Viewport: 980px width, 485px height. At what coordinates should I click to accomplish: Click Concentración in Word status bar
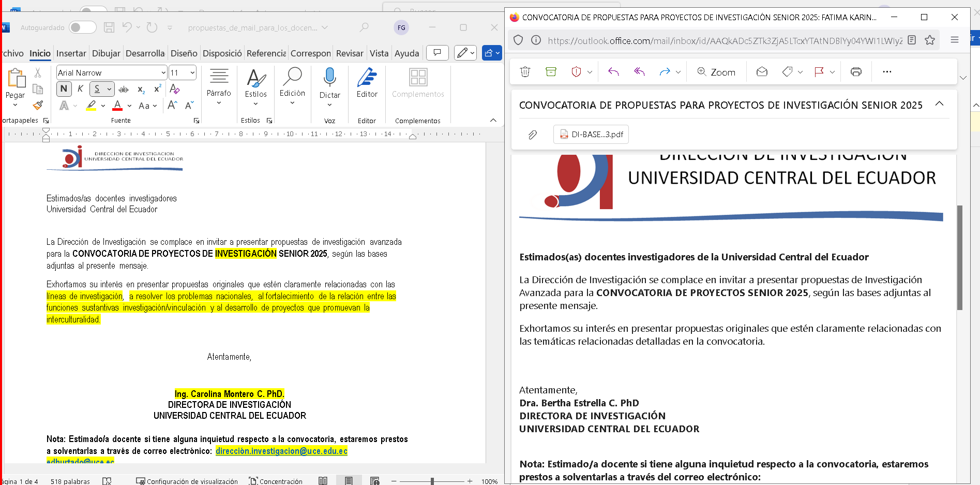pyautogui.click(x=276, y=481)
